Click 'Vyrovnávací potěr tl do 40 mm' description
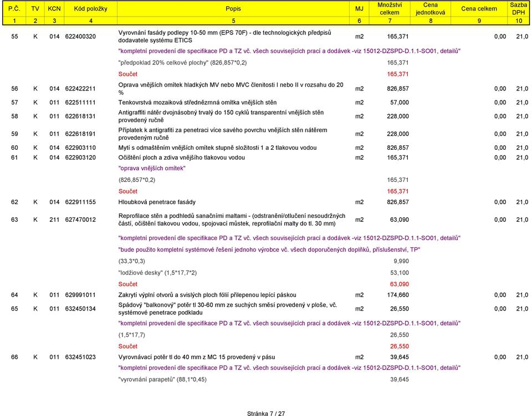532x416 pixels. pos(196,357)
